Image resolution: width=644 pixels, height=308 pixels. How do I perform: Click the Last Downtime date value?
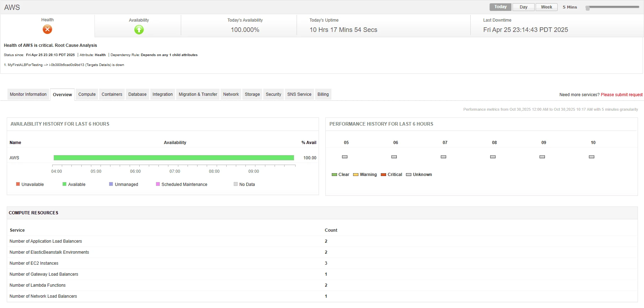click(525, 30)
